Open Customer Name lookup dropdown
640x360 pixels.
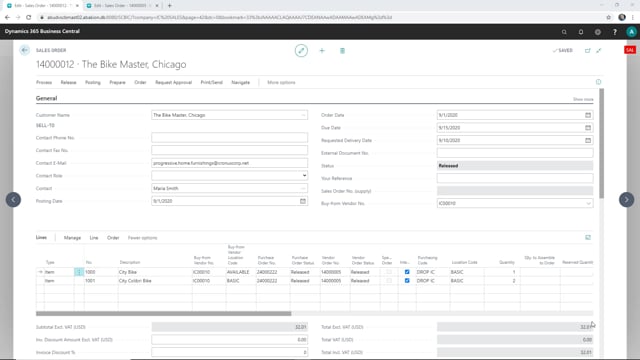303,115
